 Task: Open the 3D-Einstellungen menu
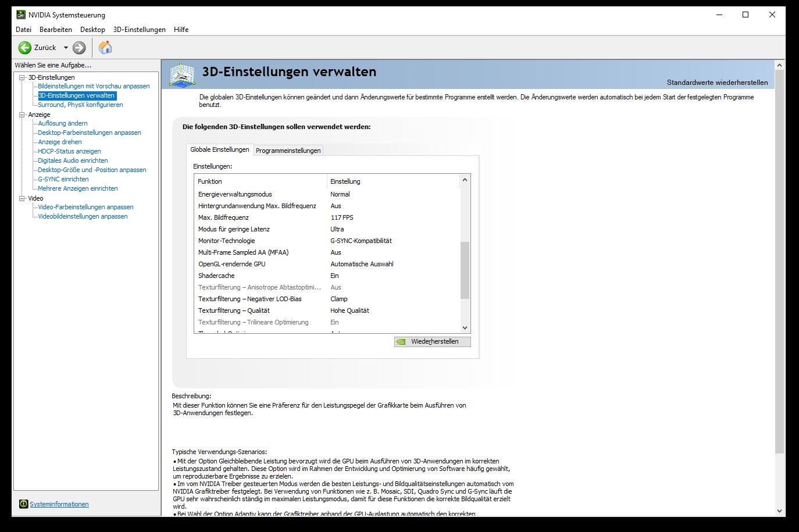click(x=140, y=30)
